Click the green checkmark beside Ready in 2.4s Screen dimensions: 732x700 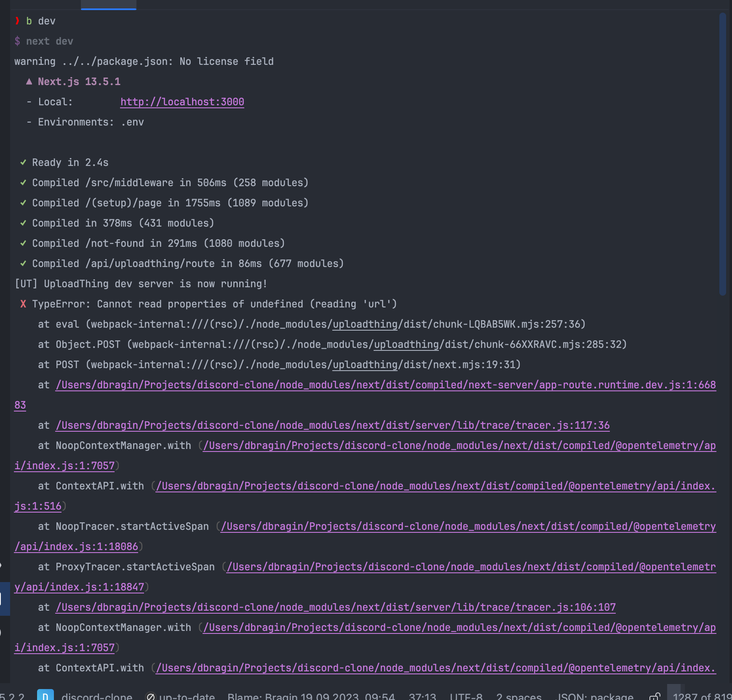point(23,162)
